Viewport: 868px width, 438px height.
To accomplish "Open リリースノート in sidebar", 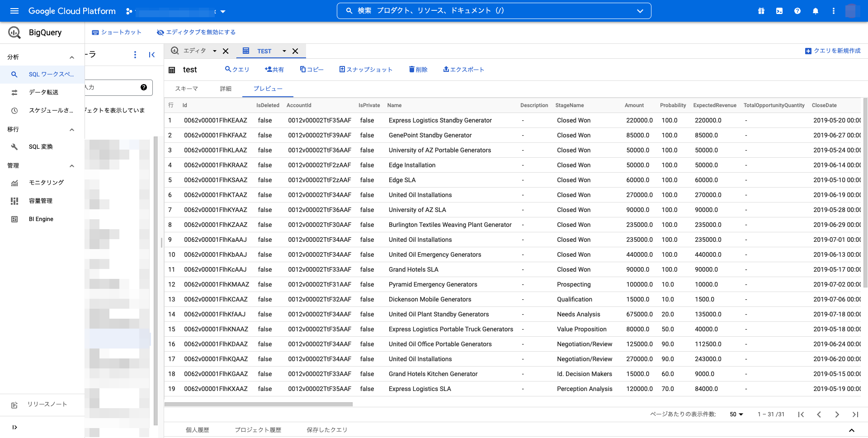I will point(42,405).
